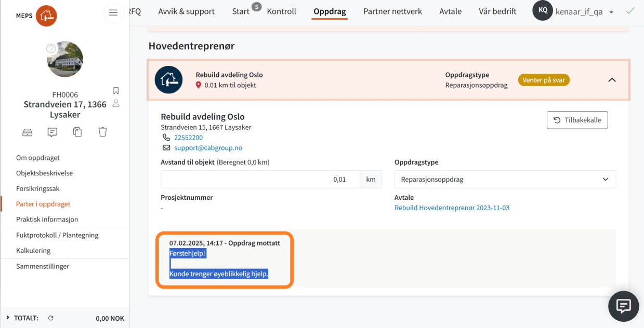Open Rebuild Hovedentreprenør 2023-11-03 agreement link

pos(452,208)
